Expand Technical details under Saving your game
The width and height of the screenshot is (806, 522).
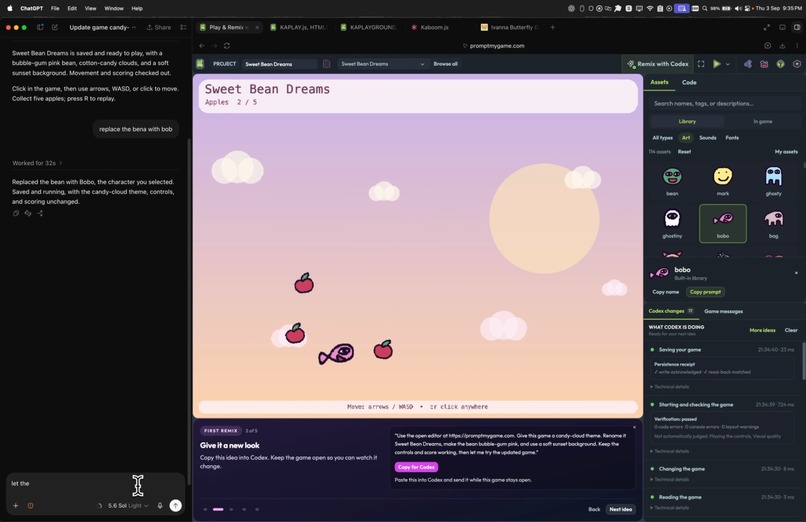point(670,387)
